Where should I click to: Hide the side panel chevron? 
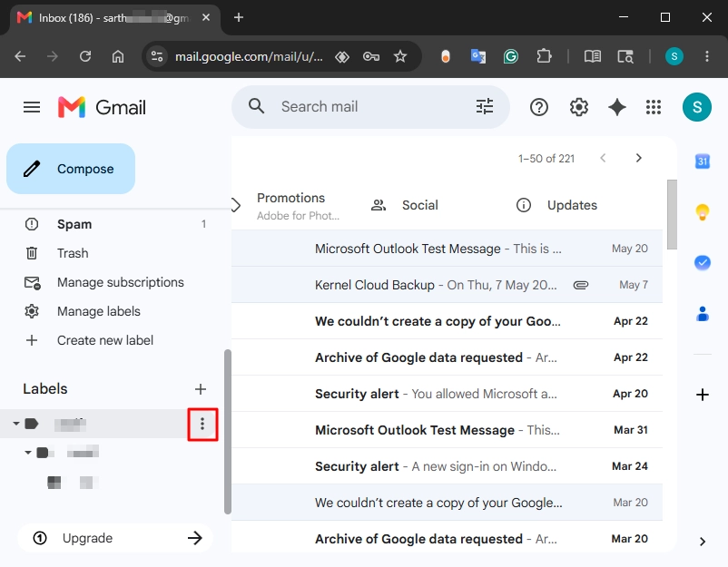tap(702, 542)
